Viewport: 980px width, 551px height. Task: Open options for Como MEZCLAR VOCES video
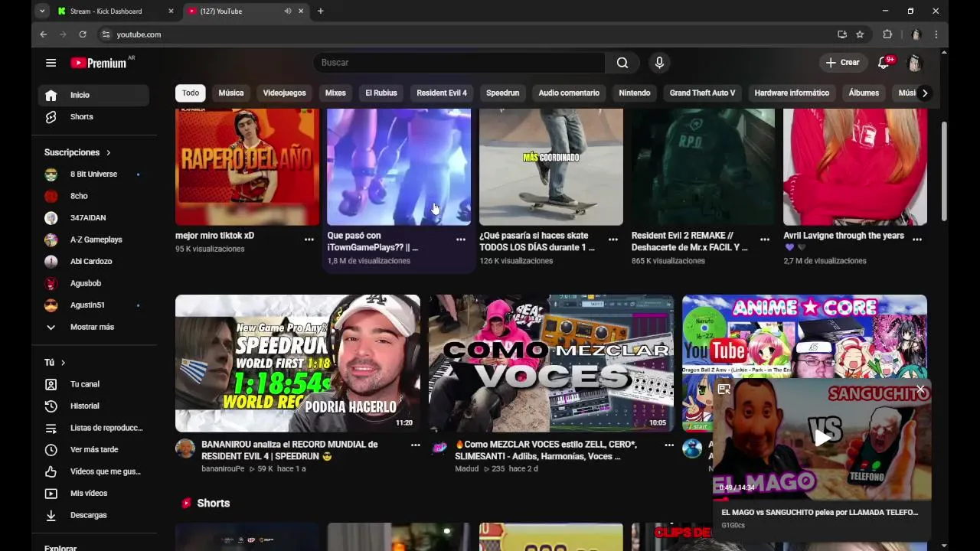click(x=669, y=445)
